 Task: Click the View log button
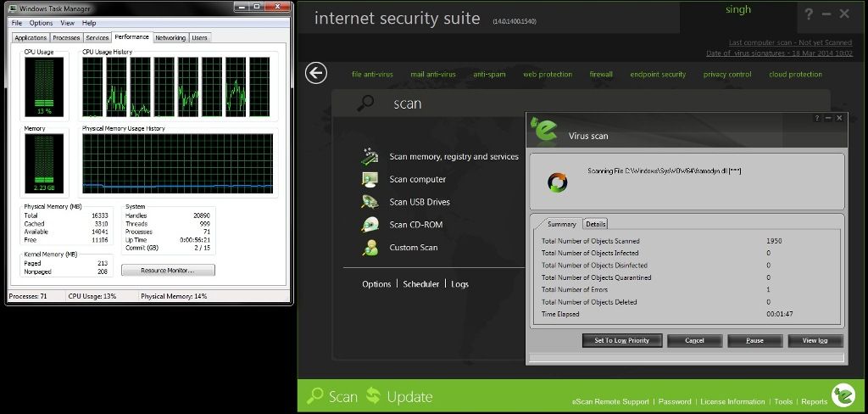coord(815,340)
